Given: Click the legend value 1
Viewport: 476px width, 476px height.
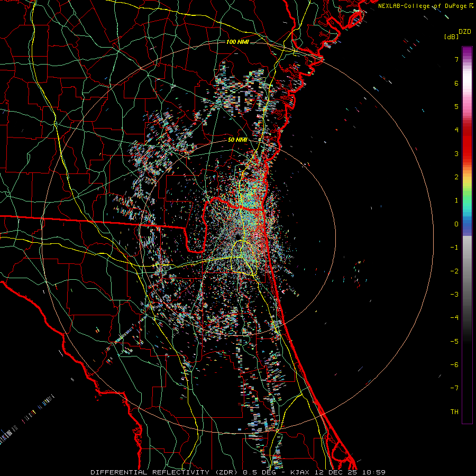Looking at the screenshot, I should (456, 200).
